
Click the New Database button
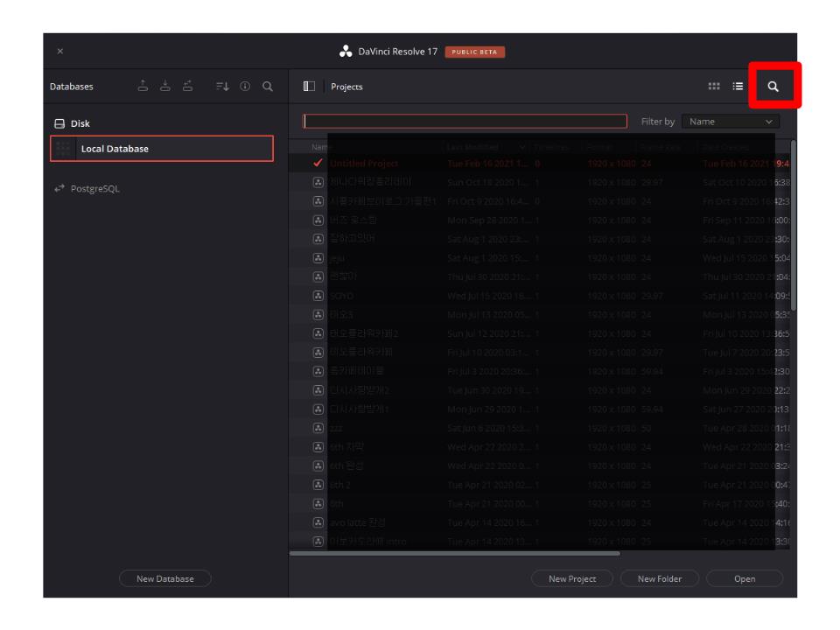[x=165, y=578]
